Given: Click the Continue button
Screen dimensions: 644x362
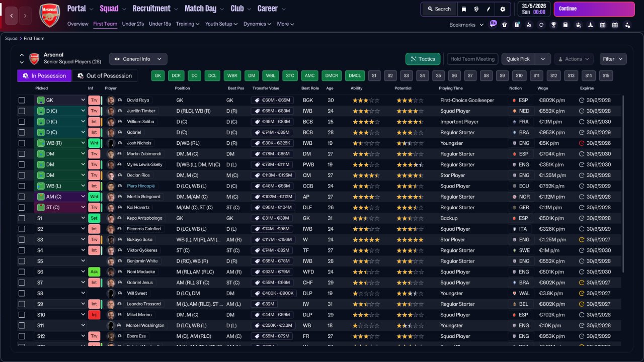Looking at the screenshot, I should tap(594, 9).
